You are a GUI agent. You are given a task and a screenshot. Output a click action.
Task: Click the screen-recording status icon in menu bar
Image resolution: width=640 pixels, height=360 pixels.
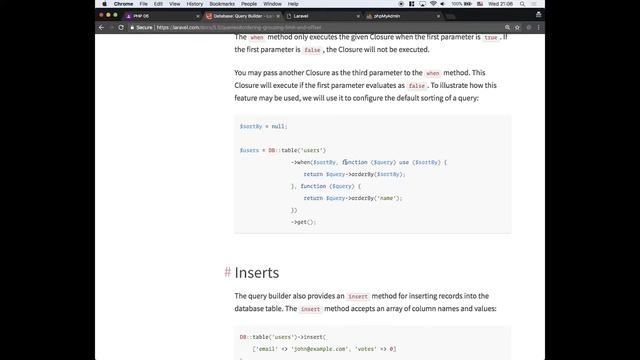401,4
